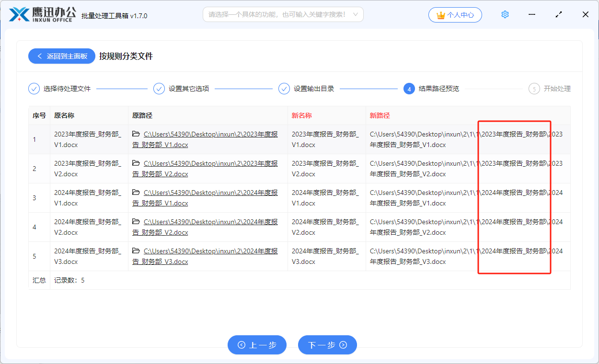599x364 pixels.
Task: Open folder icon for row 4 path
Action: [x=136, y=222]
